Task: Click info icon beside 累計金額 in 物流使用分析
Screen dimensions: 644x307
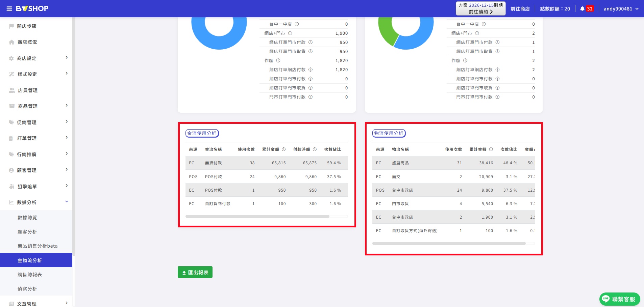Action: pyautogui.click(x=491, y=149)
